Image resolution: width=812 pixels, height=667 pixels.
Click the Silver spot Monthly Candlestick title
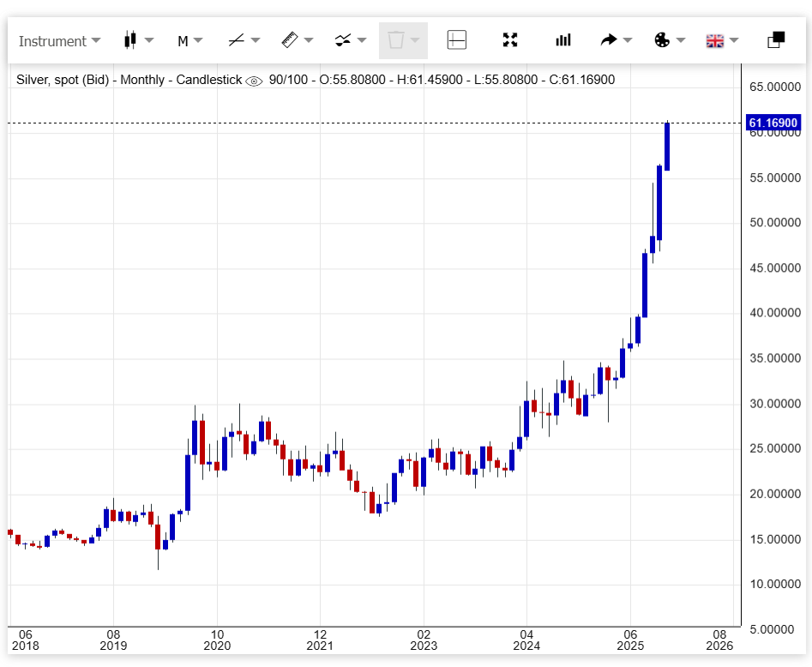(129, 80)
